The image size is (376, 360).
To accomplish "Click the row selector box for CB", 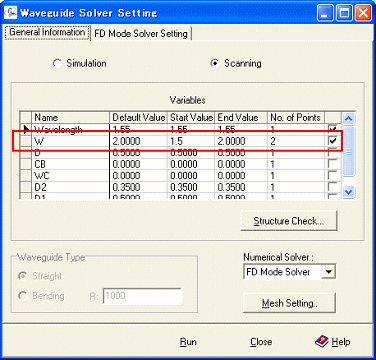I will [x=25, y=164].
